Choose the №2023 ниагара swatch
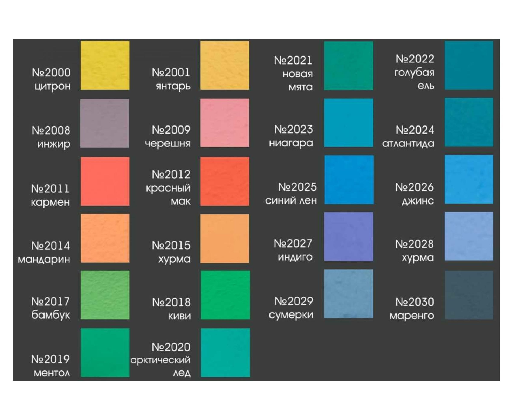The height and width of the screenshot is (420, 513). 348,123
